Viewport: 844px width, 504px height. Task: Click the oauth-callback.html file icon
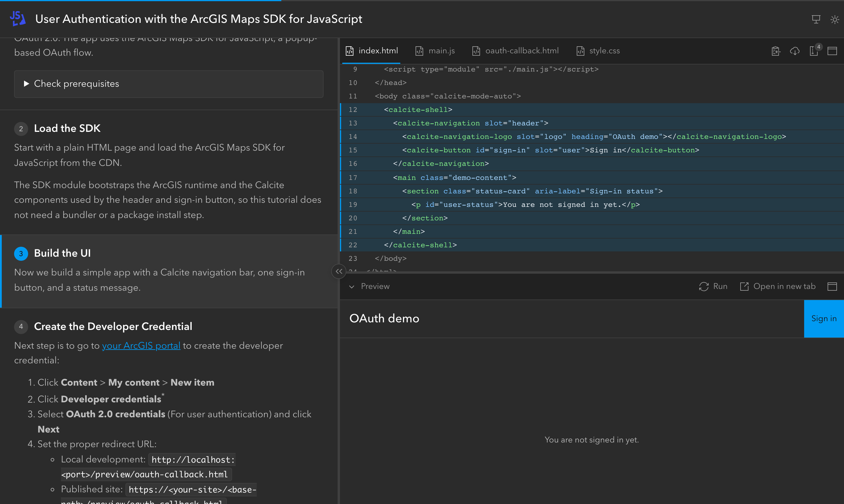point(476,51)
